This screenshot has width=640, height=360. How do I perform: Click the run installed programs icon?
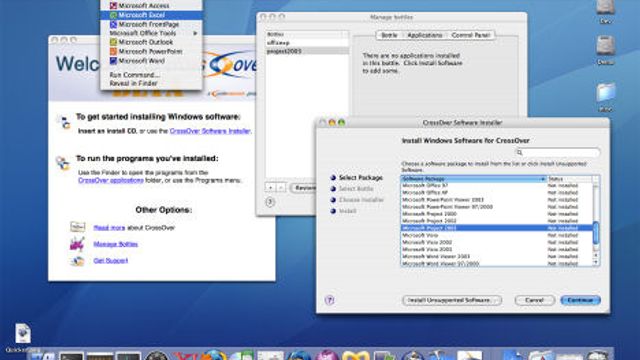click(63, 163)
